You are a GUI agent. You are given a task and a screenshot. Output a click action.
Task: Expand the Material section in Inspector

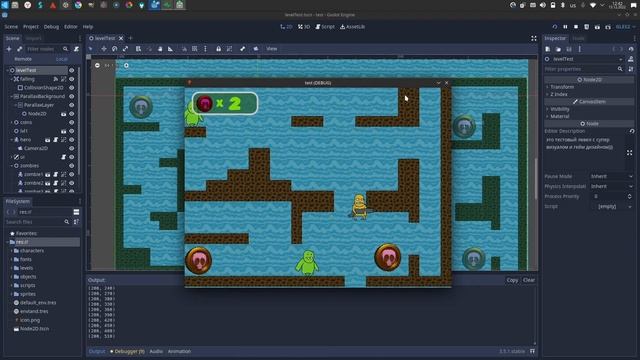click(559, 116)
